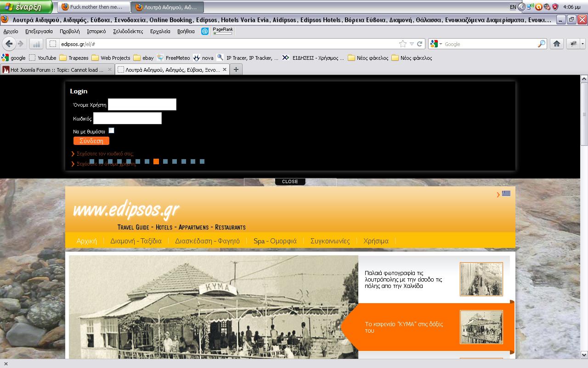Open the google bookmark
This screenshot has height=368, width=588.
coord(13,57)
